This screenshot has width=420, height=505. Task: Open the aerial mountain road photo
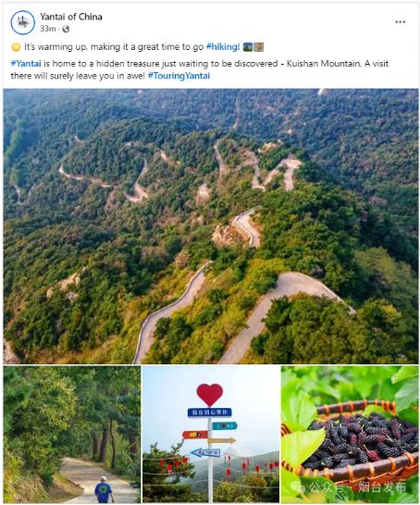(211, 226)
